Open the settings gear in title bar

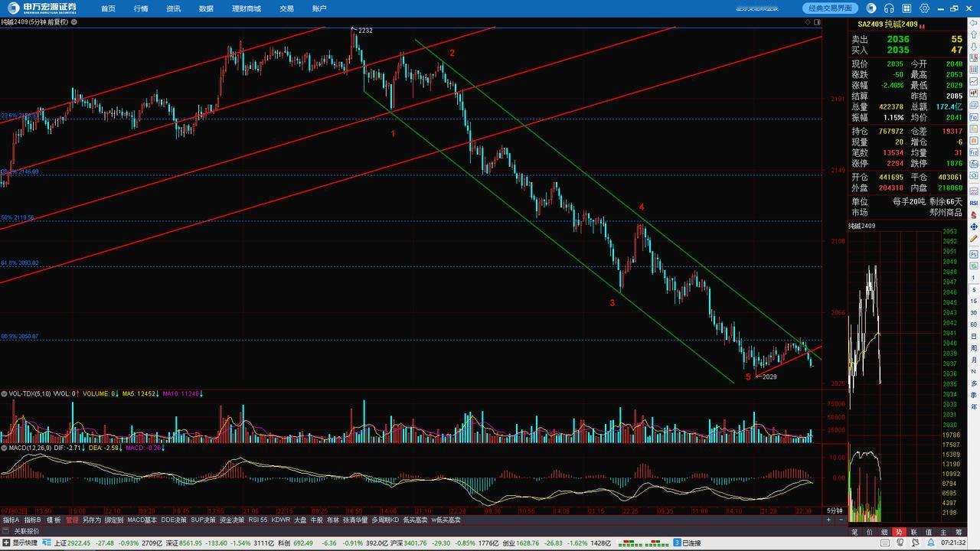tap(925, 8)
